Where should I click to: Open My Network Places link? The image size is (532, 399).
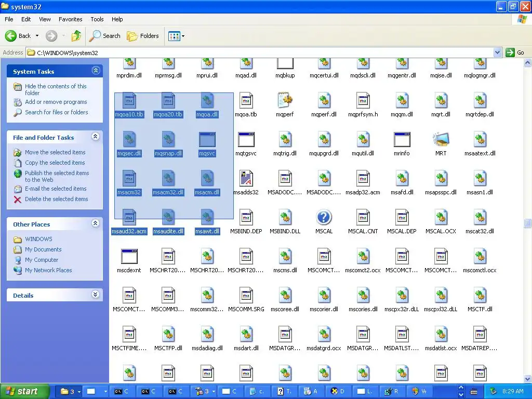(x=48, y=270)
